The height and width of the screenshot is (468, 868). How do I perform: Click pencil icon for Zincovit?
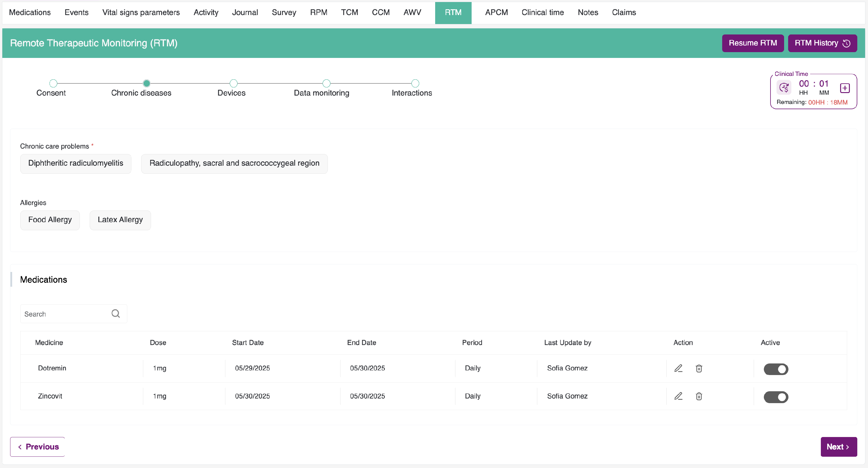678,396
